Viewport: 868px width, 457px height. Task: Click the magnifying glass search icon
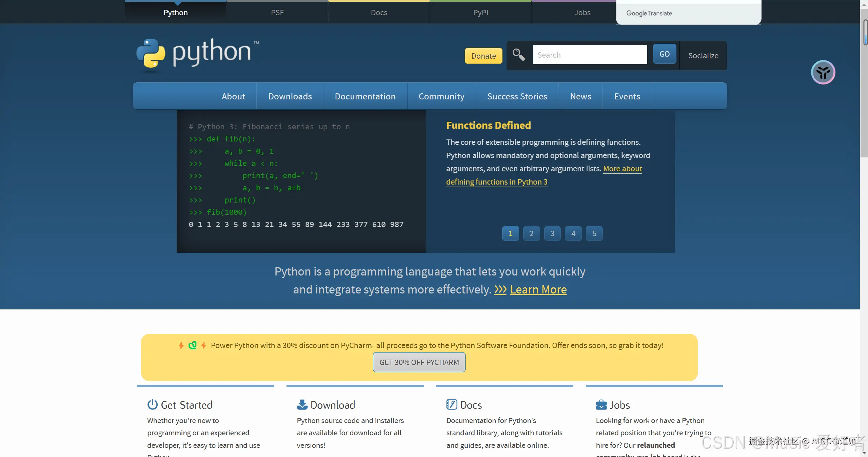(518, 55)
